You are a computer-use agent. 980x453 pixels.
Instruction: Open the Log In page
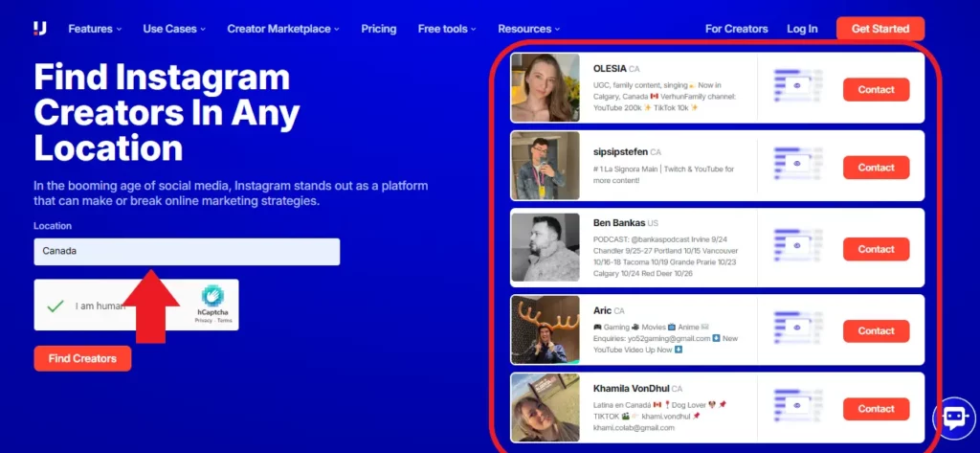(802, 29)
